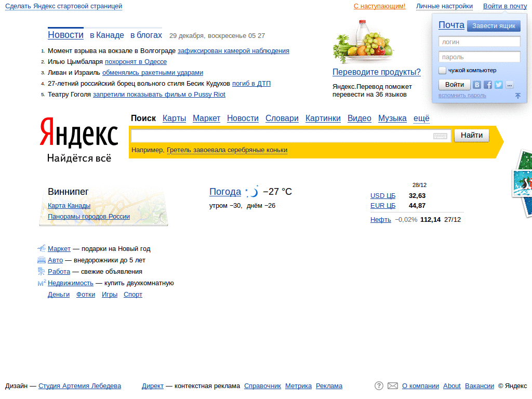Open 'Личные настройки' link
Image resolution: width=532 pixels, height=399 pixels.
coord(444,6)
